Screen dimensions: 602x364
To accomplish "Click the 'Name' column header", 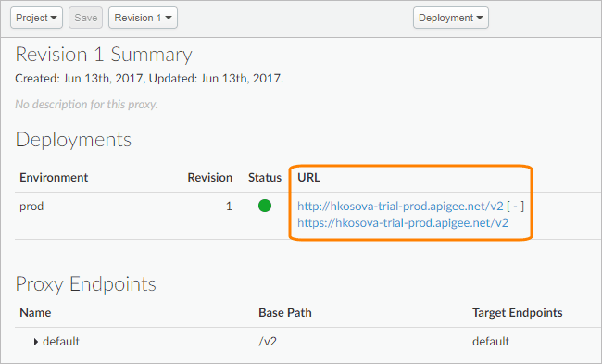I will 35,312.
